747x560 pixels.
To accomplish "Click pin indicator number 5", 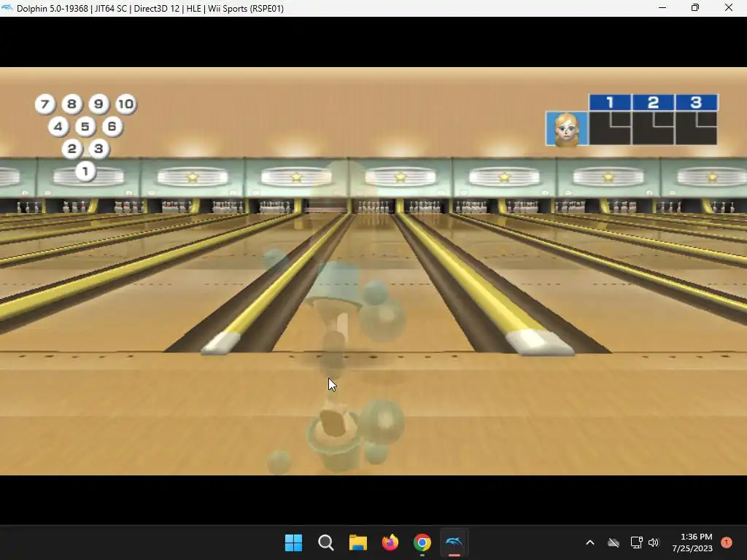I will click(x=85, y=126).
